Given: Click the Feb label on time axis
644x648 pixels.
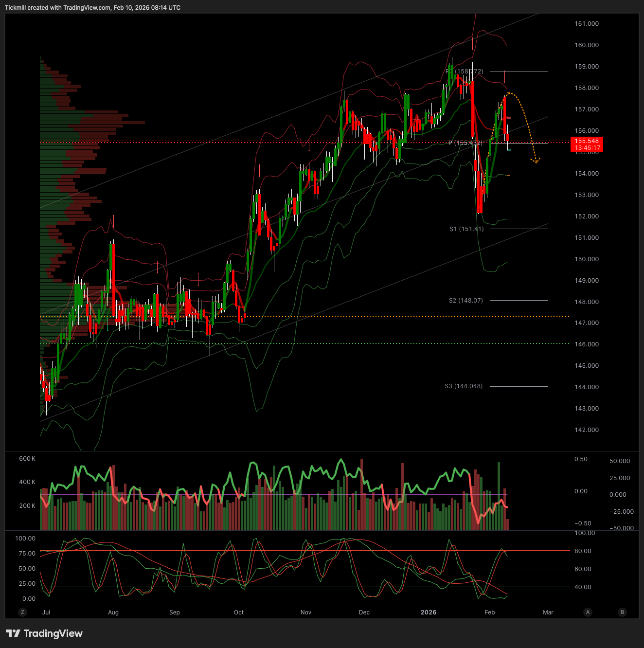Looking at the screenshot, I should [x=490, y=612].
